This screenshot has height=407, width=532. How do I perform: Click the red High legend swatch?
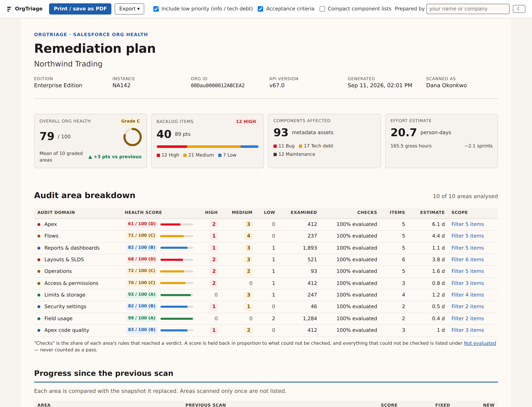click(x=158, y=156)
